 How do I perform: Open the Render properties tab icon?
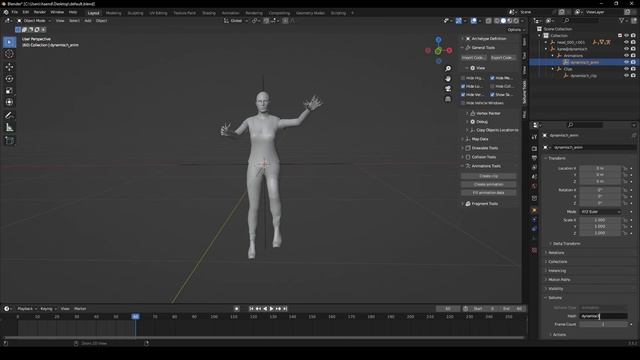(534, 148)
